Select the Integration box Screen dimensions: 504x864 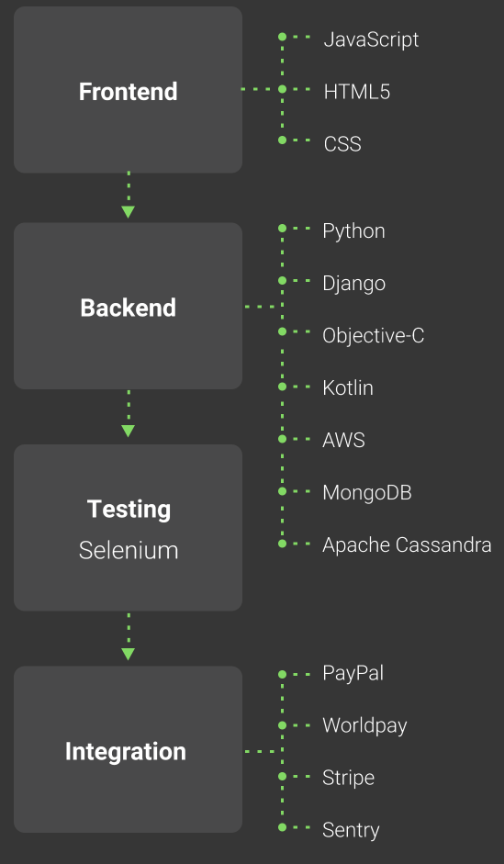pyautogui.click(x=128, y=749)
